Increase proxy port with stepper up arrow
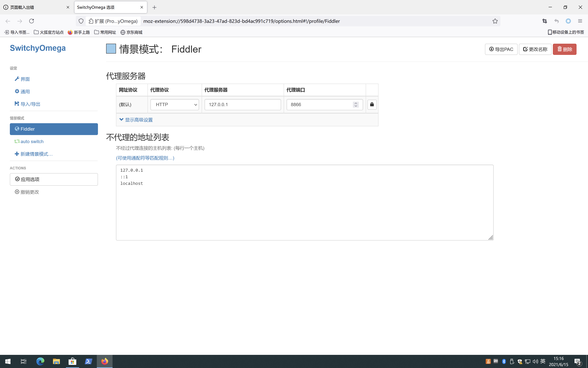This screenshot has height=368, width=588. 356,103
